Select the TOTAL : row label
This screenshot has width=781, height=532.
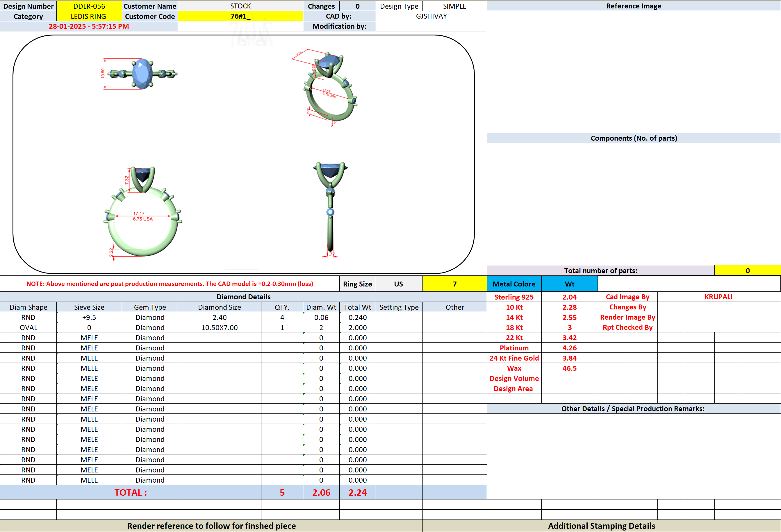pyautogui.click(x=130, y=492)
